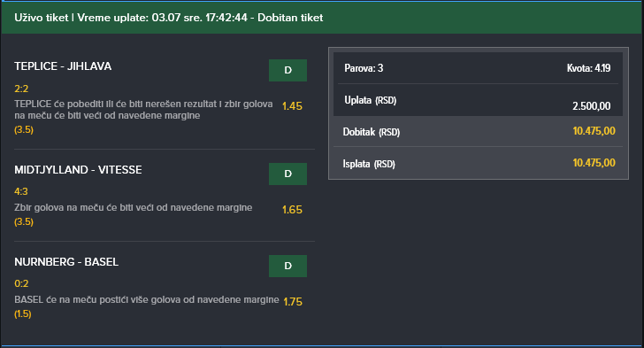The height and width of the screenshot is (348, 644).
Task: Select the TEPLICE - JIHLAVA match title
Action: (x=63, y=66)
